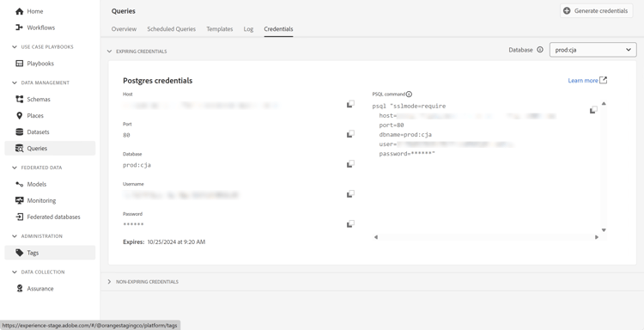Open the Database dropdown prod:cja
The image size is (644, 330).
click(593, 50)
